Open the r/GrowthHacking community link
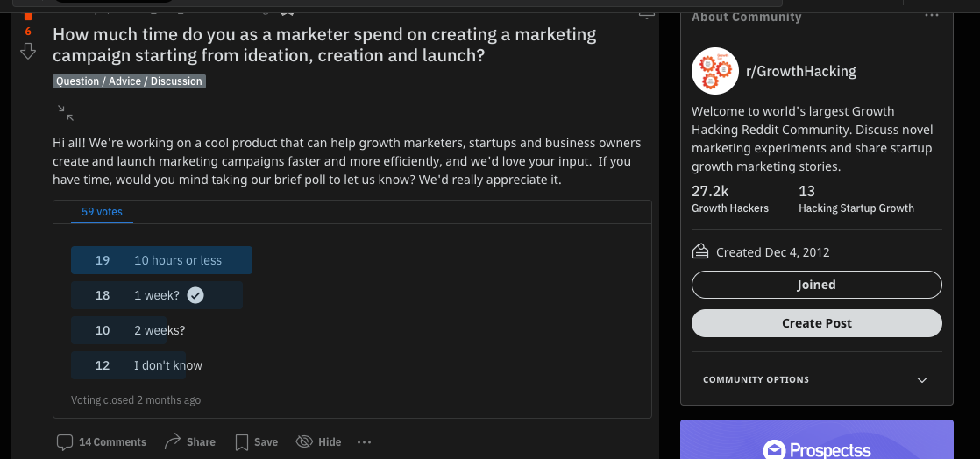 coord(800,71)
